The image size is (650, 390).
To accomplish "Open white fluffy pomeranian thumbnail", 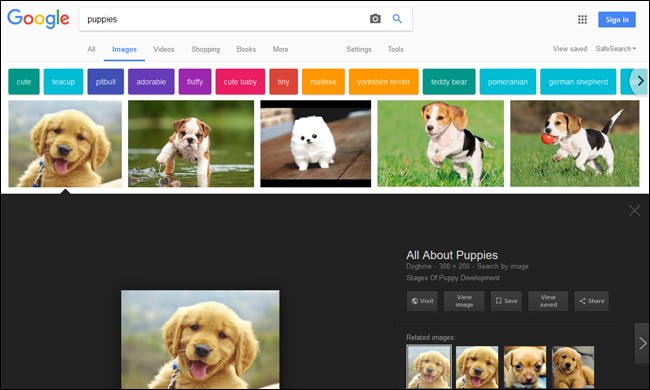I will pos(315,143).
